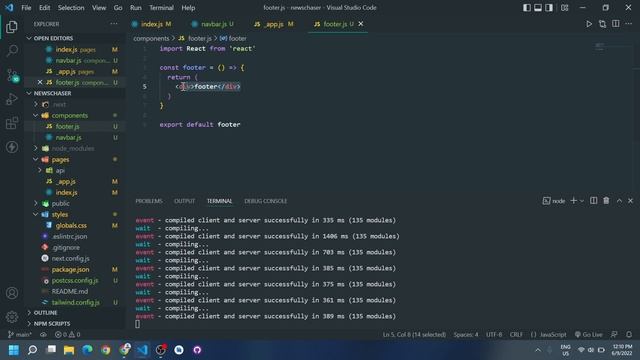Click the CRLF line ending setting
The image size is (640, 360).
516,335
